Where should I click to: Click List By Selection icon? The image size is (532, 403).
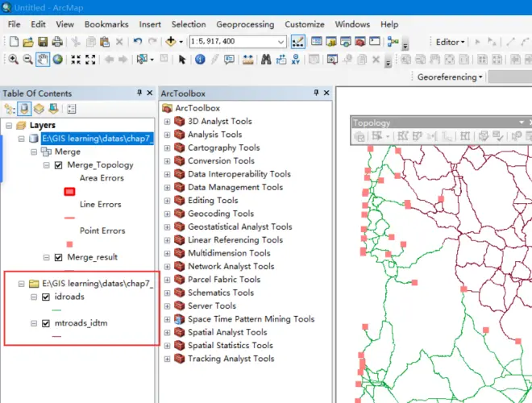click(54, 109)
